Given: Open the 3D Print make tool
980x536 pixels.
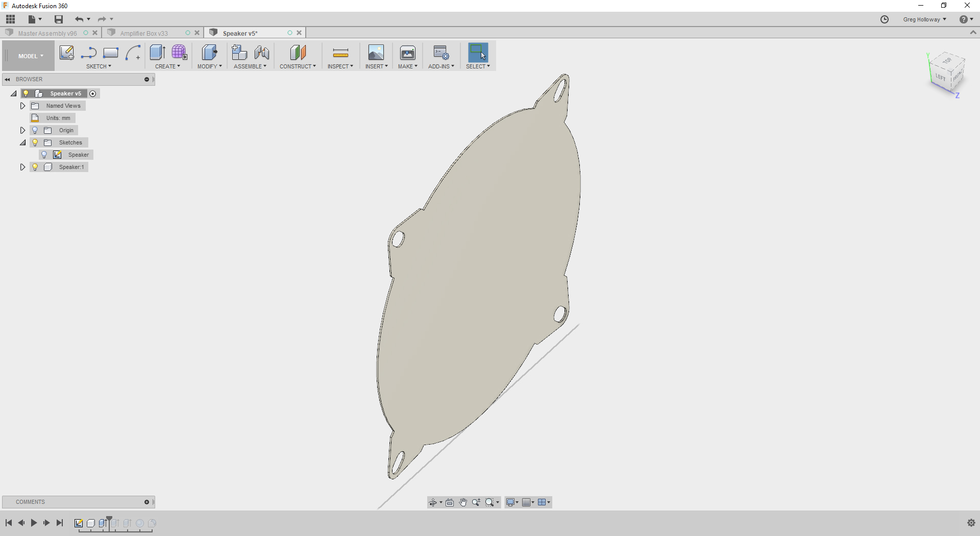Looking at the screenshot, I should [408, 53].
